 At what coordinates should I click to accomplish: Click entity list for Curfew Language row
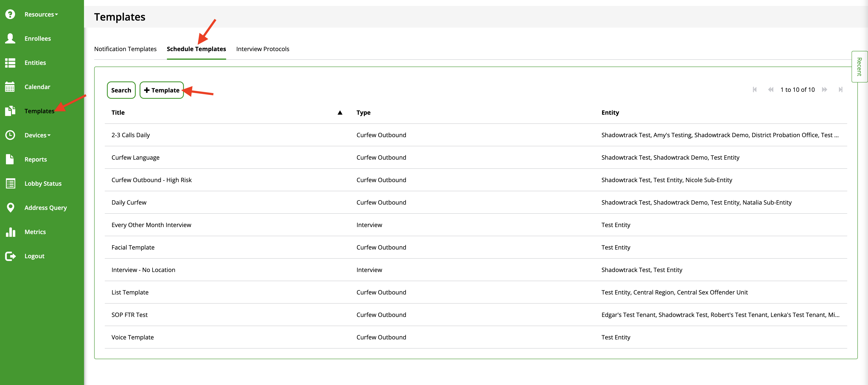coord(671,158)
